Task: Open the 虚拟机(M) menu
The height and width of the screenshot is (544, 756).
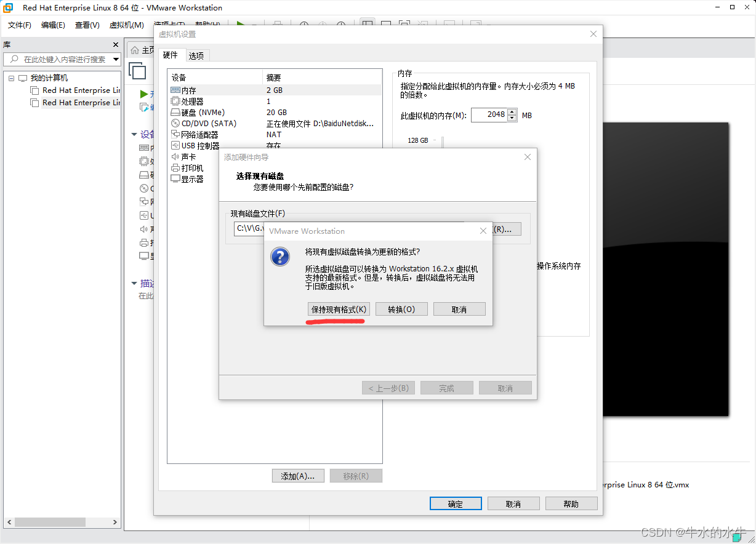Action: 126,25
